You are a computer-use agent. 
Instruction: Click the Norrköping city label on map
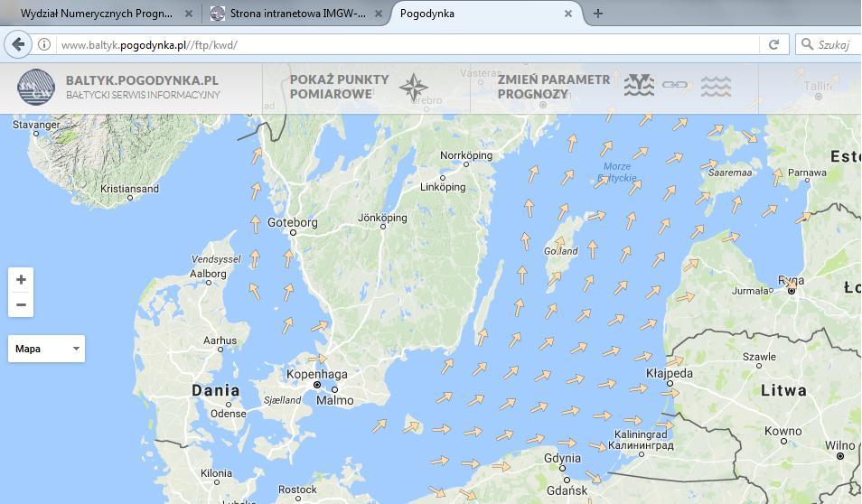(466, 155)
